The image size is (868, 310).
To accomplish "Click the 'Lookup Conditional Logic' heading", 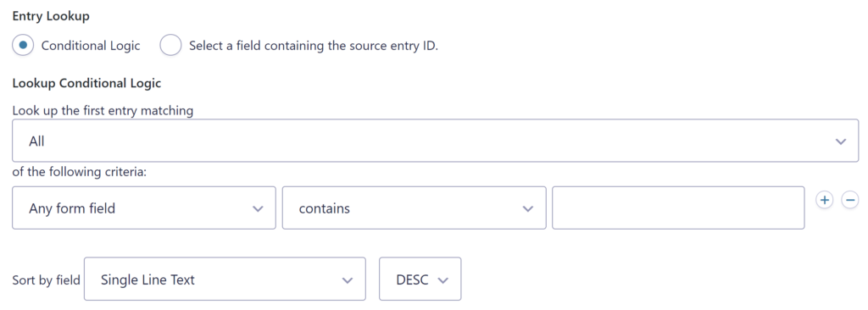I will (87, 84).
